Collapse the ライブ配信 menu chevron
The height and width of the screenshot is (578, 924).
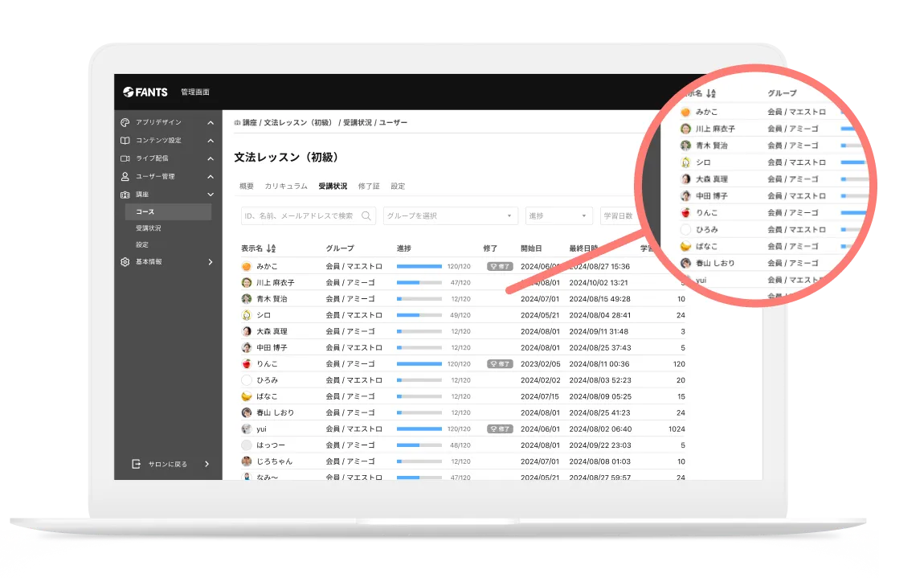(211, 158)
